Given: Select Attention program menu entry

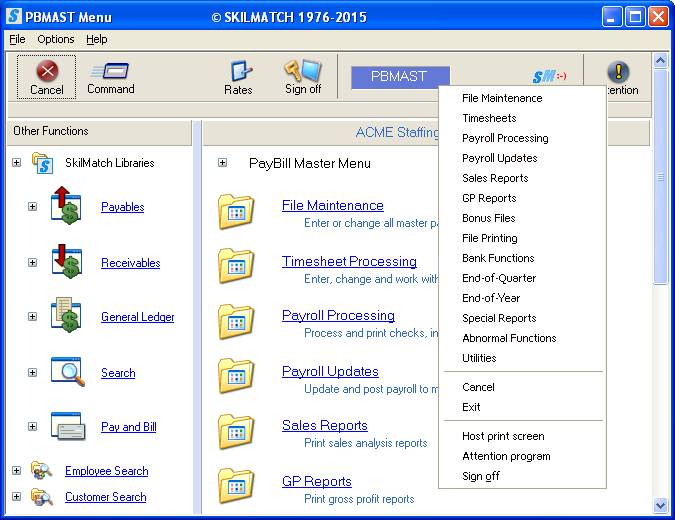Looking at the screenshot, I should point(522,456).
